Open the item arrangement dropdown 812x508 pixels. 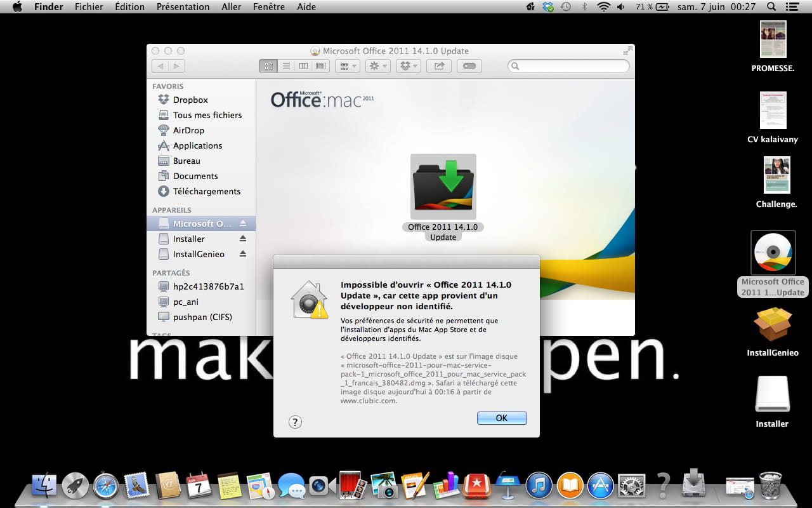(x=347, y=65)
